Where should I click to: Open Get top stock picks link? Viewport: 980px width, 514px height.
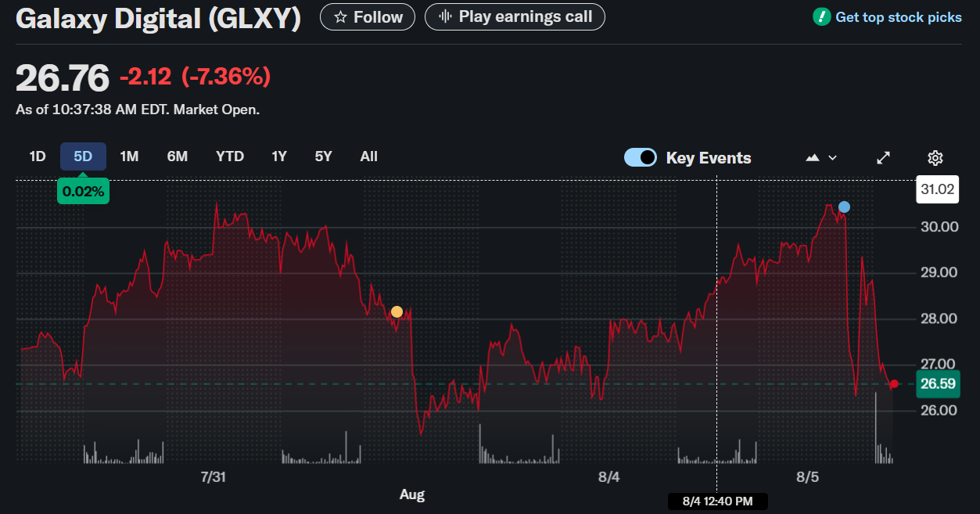point(898,16)
